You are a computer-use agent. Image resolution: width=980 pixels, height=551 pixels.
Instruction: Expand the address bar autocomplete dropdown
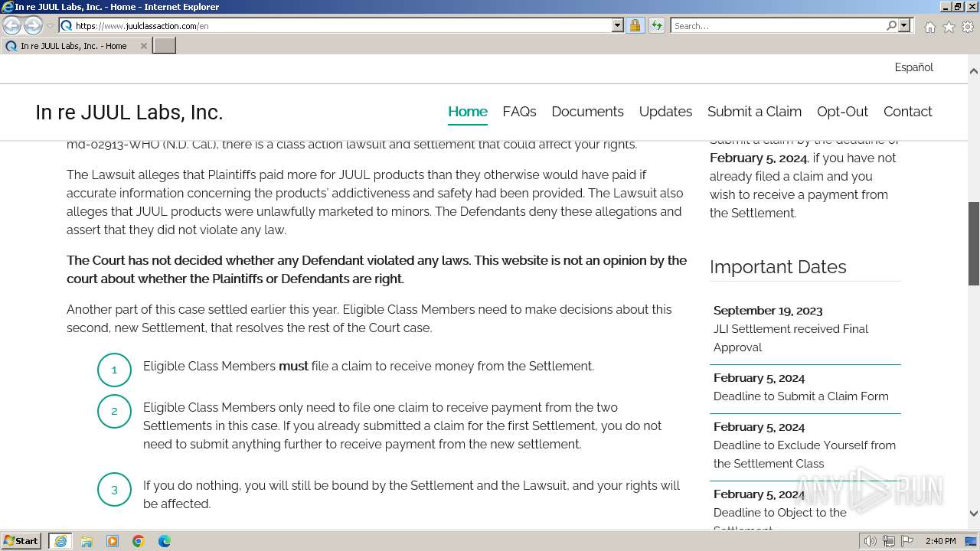coord(618,25)
